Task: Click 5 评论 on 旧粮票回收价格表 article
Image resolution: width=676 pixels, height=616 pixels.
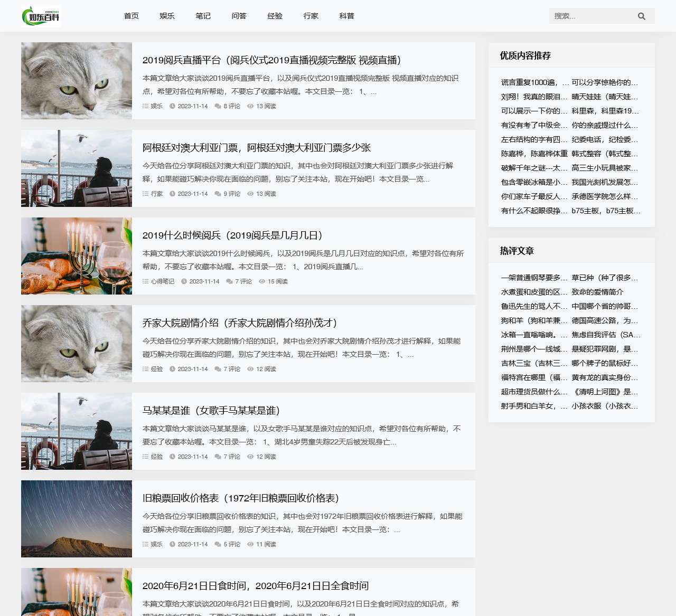Action: 231,544
